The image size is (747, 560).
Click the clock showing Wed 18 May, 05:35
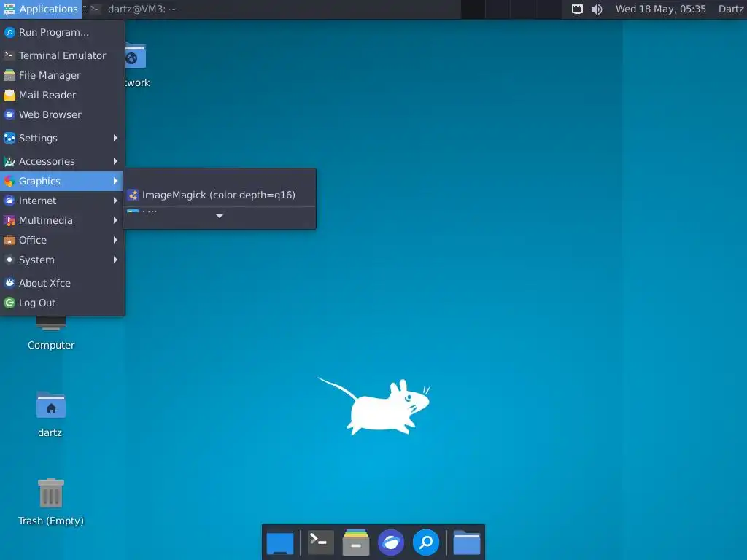[660, 9]
